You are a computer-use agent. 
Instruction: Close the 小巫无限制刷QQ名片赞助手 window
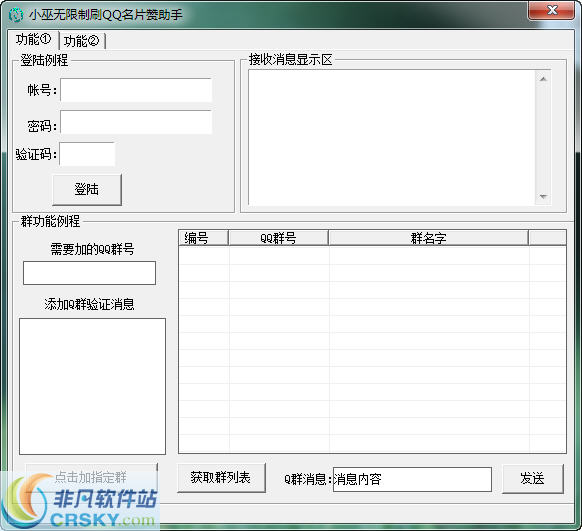point(552,10)
